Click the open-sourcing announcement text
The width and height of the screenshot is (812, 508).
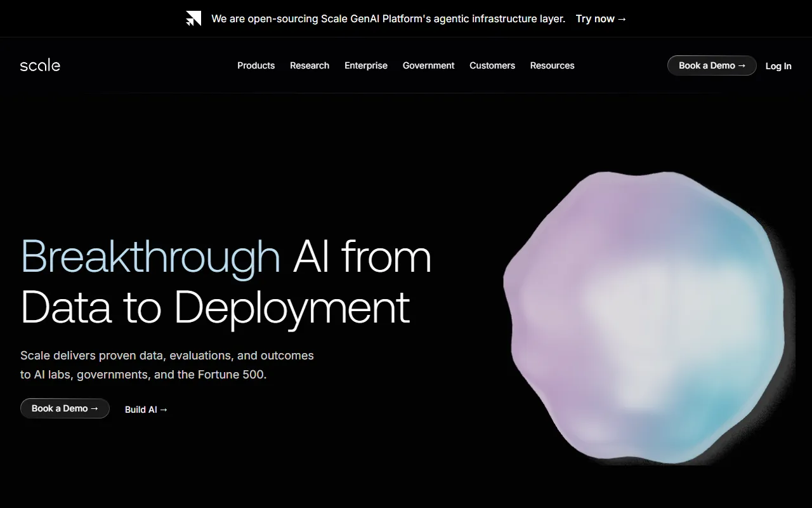(x=388, y=18)
